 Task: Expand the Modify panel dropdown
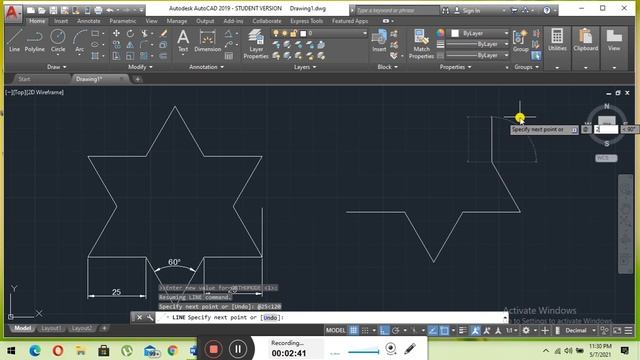[x=140, y=67]
